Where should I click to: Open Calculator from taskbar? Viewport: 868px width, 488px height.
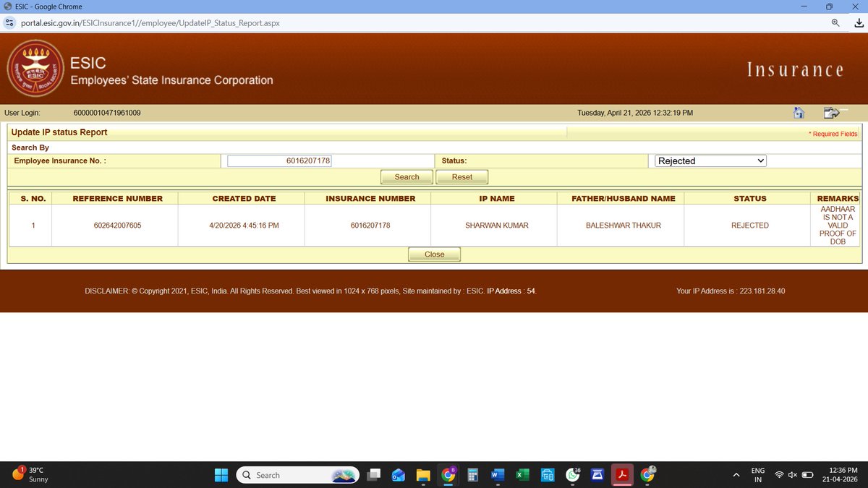coord(472,475)
